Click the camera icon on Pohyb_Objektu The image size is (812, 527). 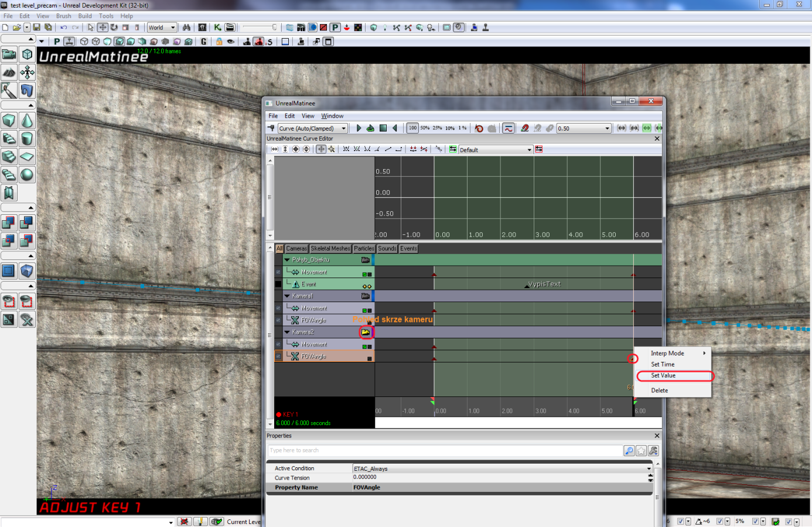click(366, 260)
